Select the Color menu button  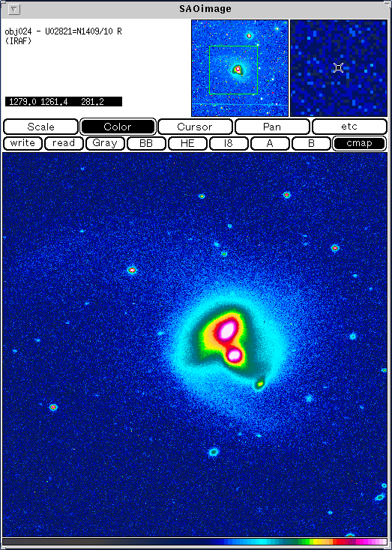pyautogui.click(x=118, y=127)
